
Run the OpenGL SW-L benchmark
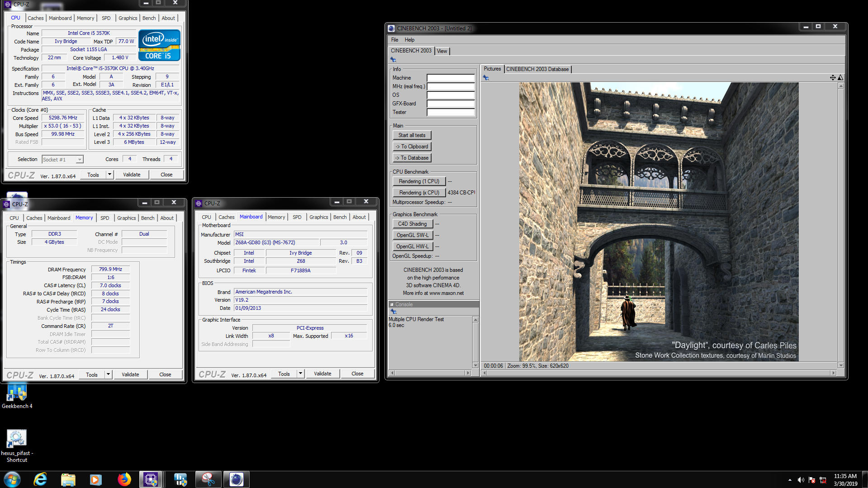click(412, 235)
